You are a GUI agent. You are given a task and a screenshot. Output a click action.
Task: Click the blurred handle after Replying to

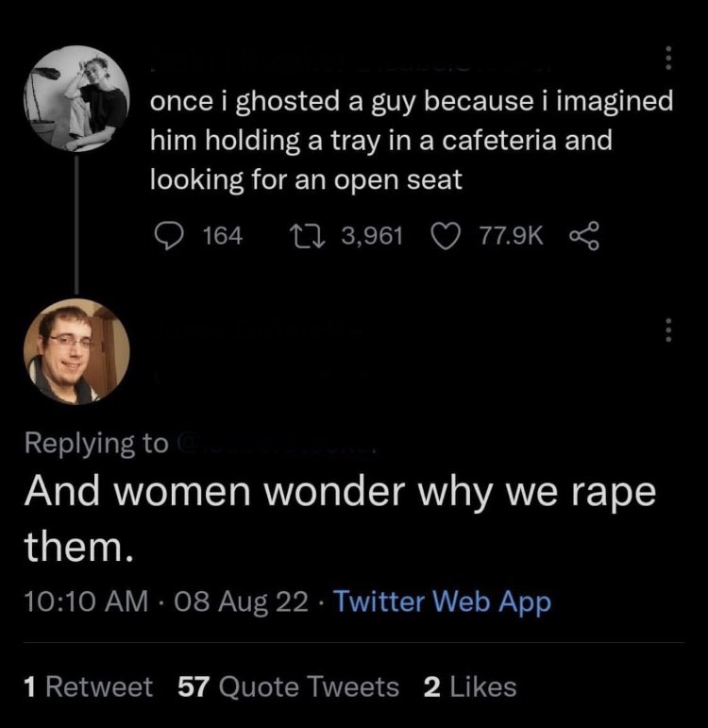(276, 444)
